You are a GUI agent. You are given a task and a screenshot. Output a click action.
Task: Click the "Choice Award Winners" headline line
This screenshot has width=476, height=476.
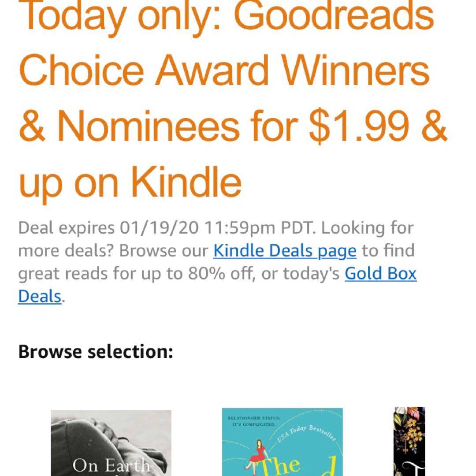[224, 71]
